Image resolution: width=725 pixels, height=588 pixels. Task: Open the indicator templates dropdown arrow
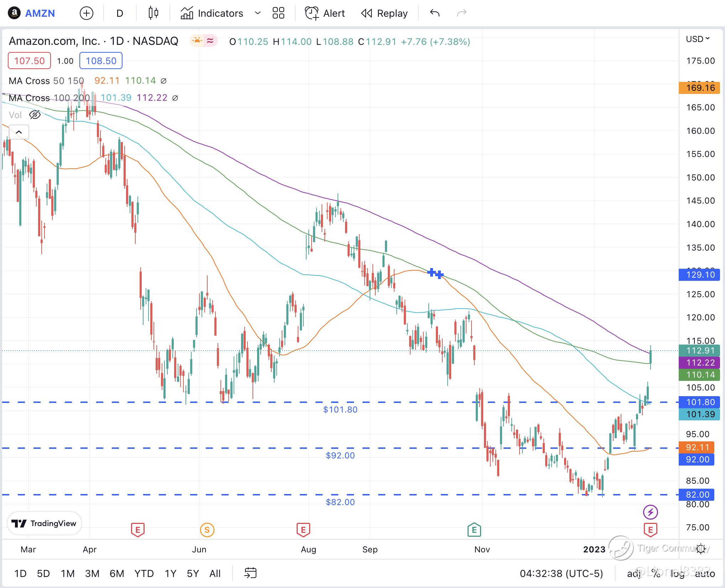coord(258,14)
